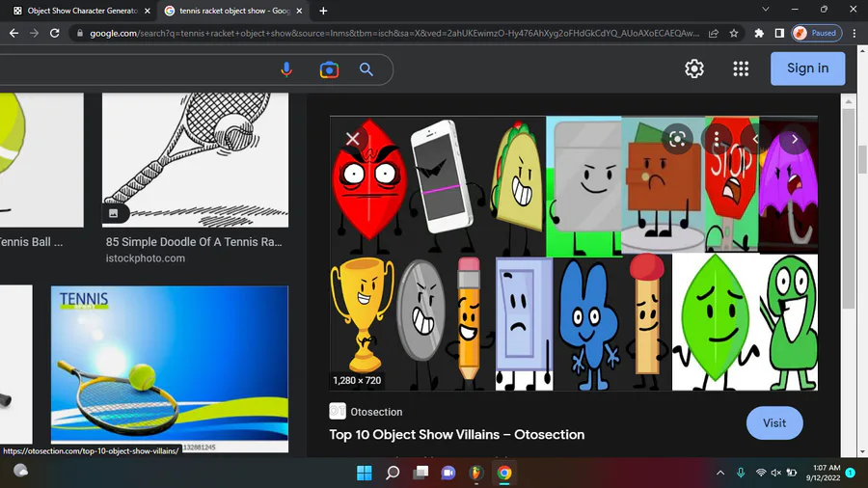
Task: Open the blue Tennis racket and ball thumbnail
Action: click(170, 369)
